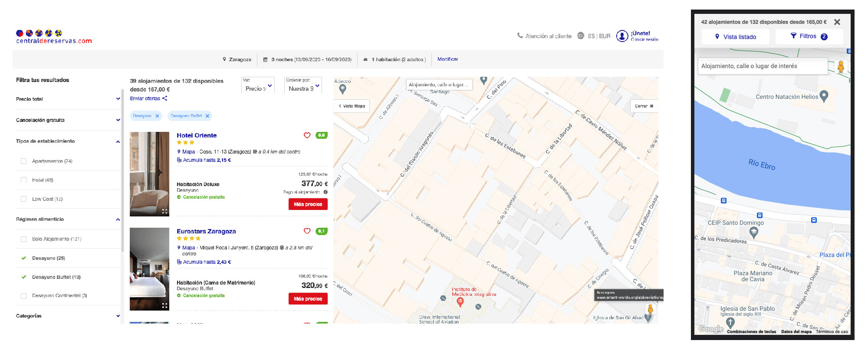Viewport: 868px width, 347px height.
Task: Click Combinaciones de teclas on mobile map
Action: tap(752, 332)
